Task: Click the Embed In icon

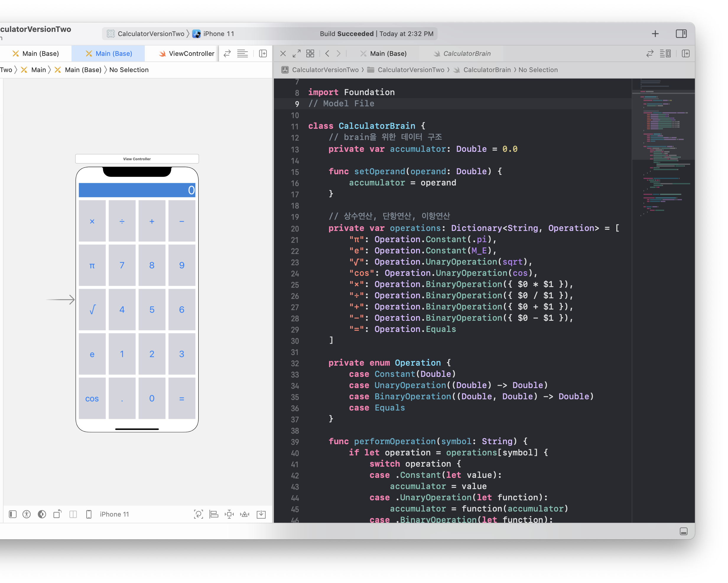Action: (261, 514)
